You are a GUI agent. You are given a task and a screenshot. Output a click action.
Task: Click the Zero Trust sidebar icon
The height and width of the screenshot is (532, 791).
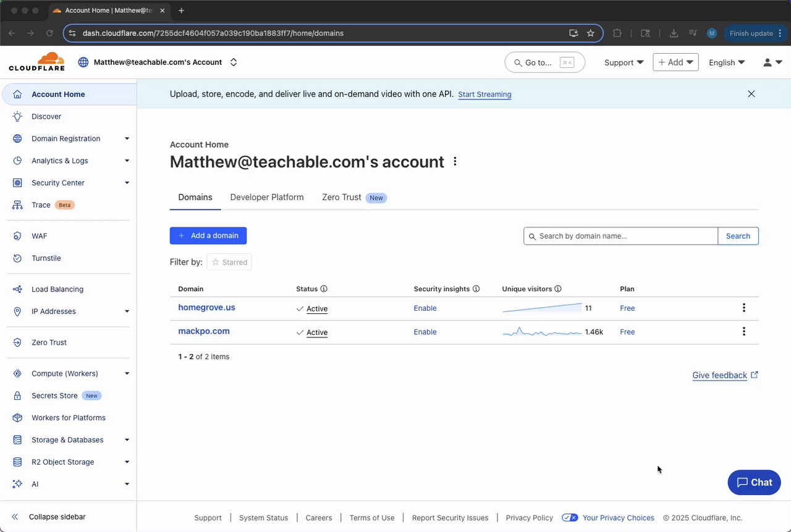point(18,342)
